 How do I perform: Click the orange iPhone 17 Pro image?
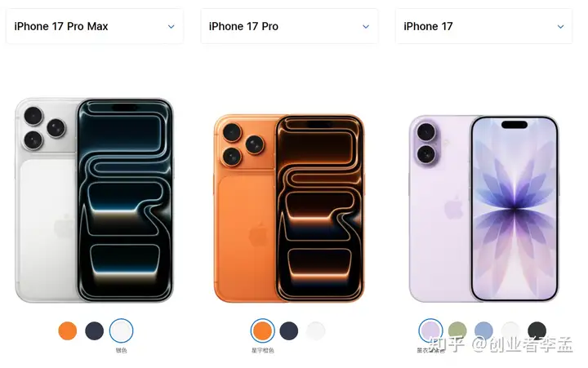tap(289, 208)
